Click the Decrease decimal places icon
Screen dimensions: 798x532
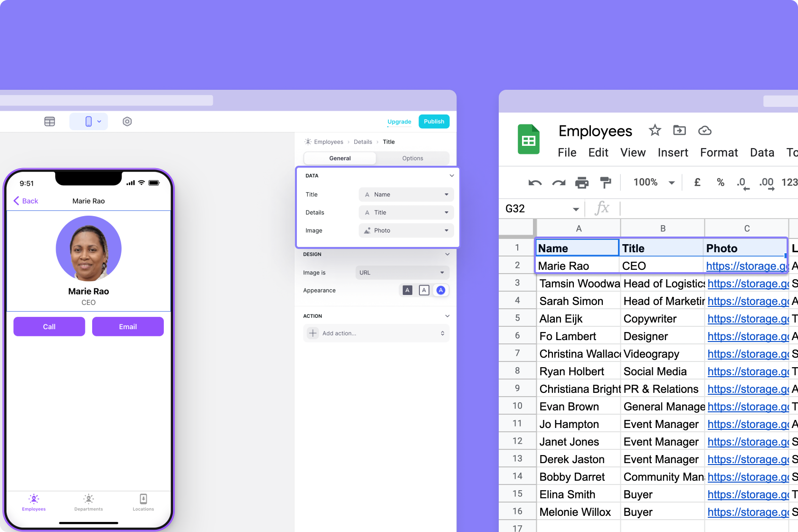coord(741,182)
